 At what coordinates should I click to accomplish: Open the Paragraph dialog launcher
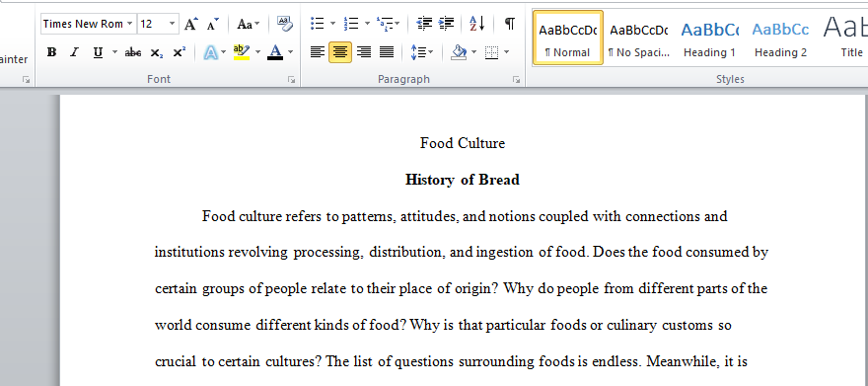click(x=516, y=80)
